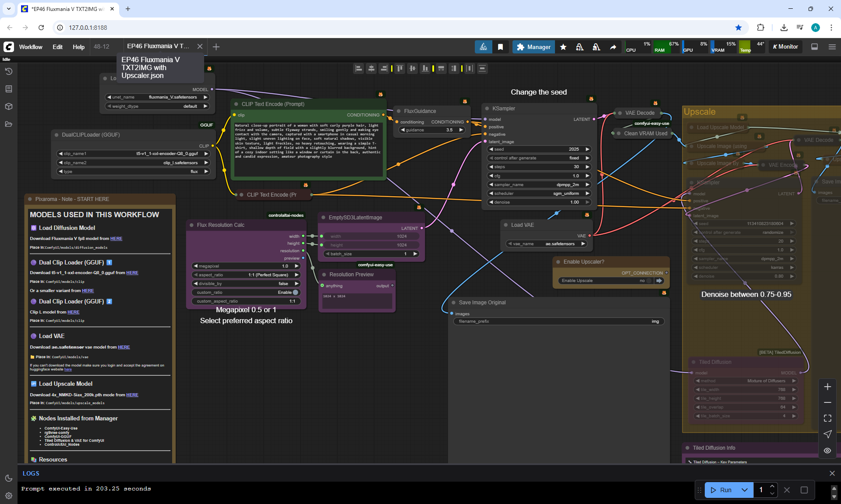This screenshot has height=504, width=841.
Task: Click the bookmark icon in top toolbar
Action: (x=500, y=47)
